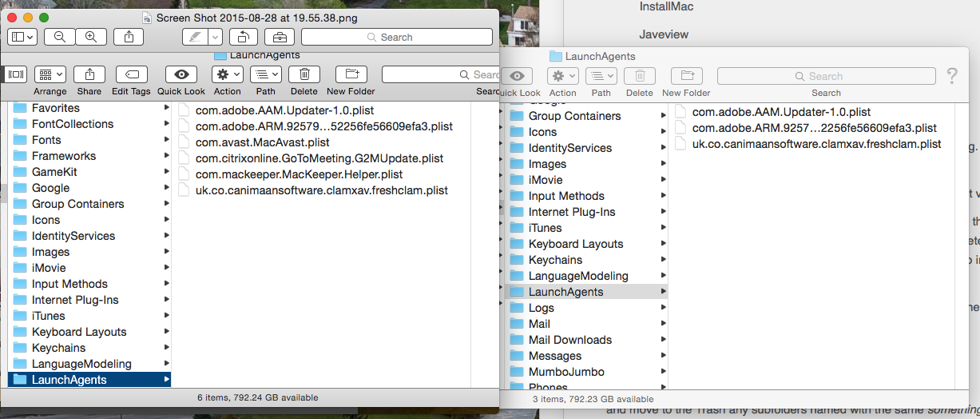Click the 'Javeview' text in the background page
Screen dimensions: 980x419
point(664,34)
